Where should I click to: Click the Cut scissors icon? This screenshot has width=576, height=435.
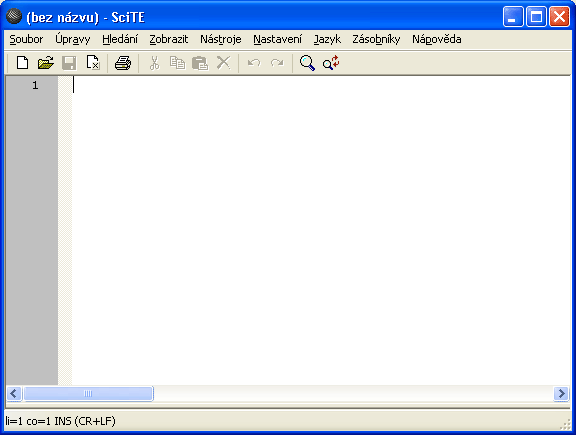pyautogui.click(x=154, y=63)
